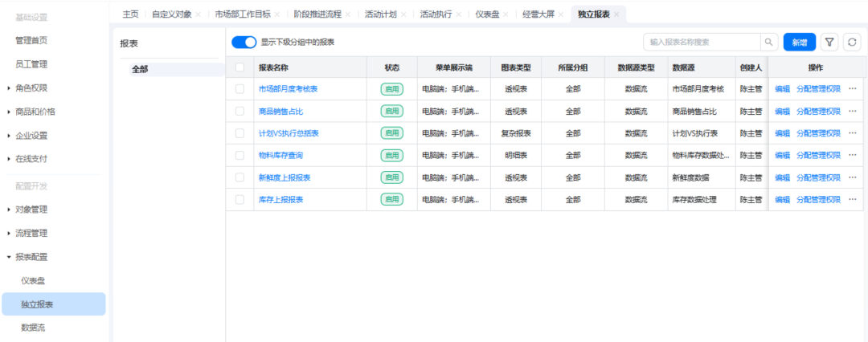The height and width of the screenshot is (342, 868).
Task: Close the 市场部工作目标 tab
Action: (x=276, y=14)
